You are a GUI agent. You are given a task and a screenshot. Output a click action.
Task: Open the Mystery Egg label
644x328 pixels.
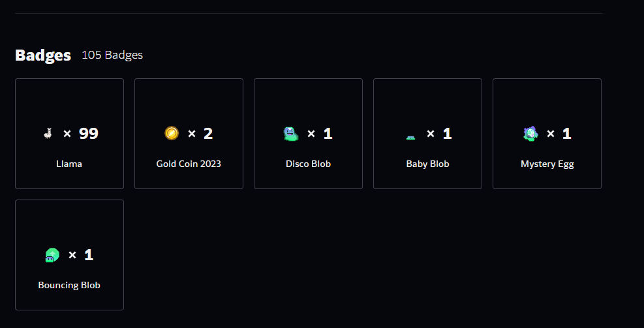coord(547,164)
